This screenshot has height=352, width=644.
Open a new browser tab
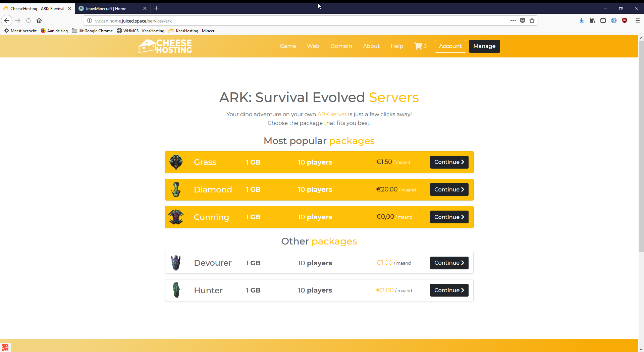(156, 8)
